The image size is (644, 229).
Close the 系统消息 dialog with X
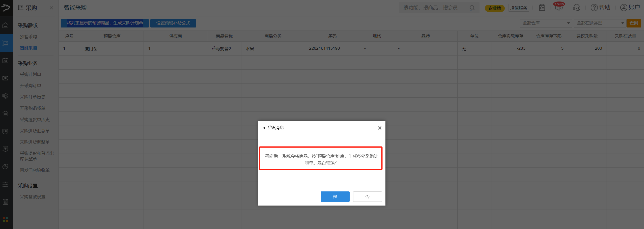coord(379,128)
